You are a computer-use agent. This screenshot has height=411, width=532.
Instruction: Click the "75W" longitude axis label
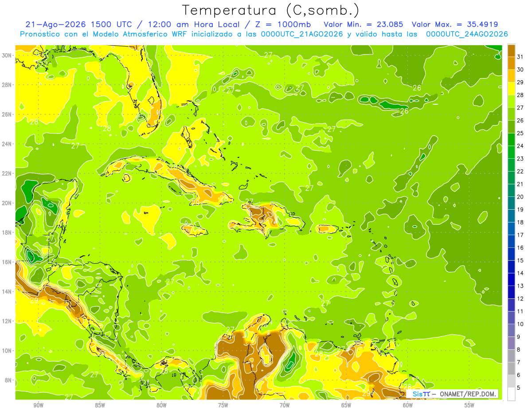pos(223,405)
